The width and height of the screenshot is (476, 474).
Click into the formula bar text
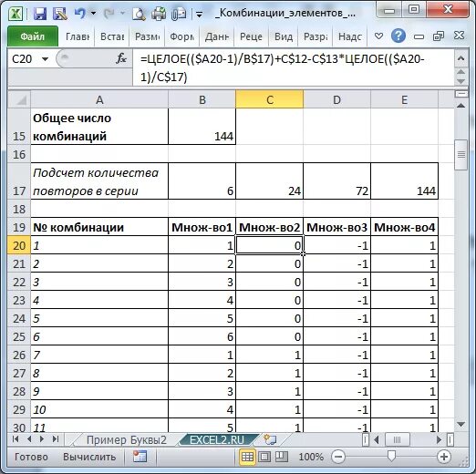(x=294, y=67)
